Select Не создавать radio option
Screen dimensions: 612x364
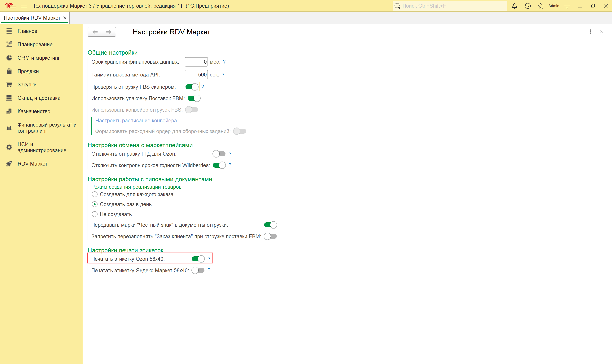click(94, 214)
